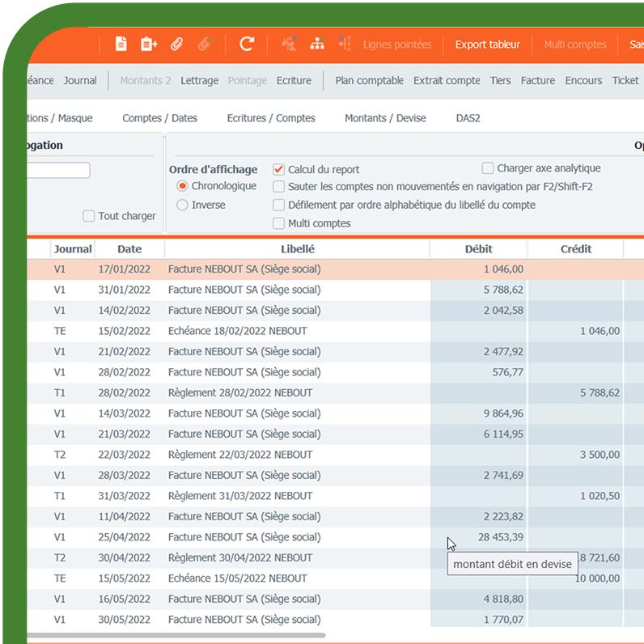This screenshot has width=644, height=644.
Task: Sort by the Débit column header
Action: tap(478, 249)
